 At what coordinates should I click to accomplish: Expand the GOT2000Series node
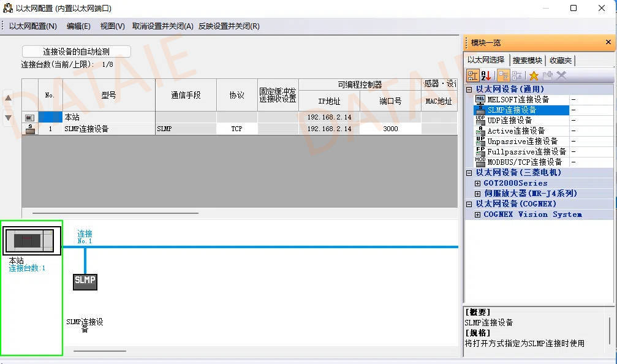(477, 183)
